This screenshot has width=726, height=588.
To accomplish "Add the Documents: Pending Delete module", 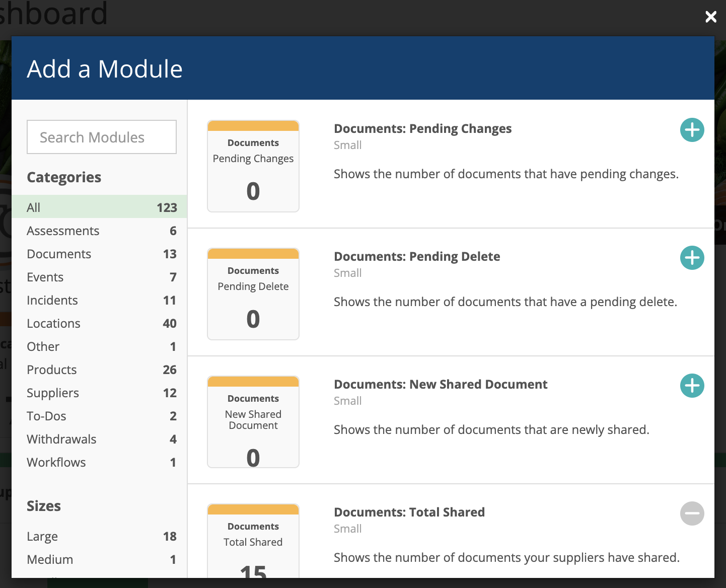I will pyautogui.click(x=692, y=258).
